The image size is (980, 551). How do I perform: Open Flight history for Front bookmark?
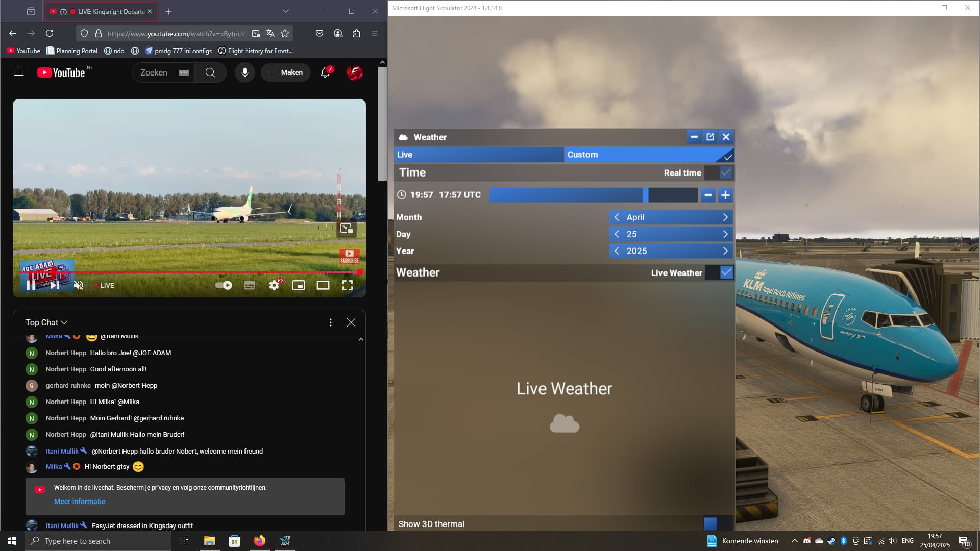[256, 51]
